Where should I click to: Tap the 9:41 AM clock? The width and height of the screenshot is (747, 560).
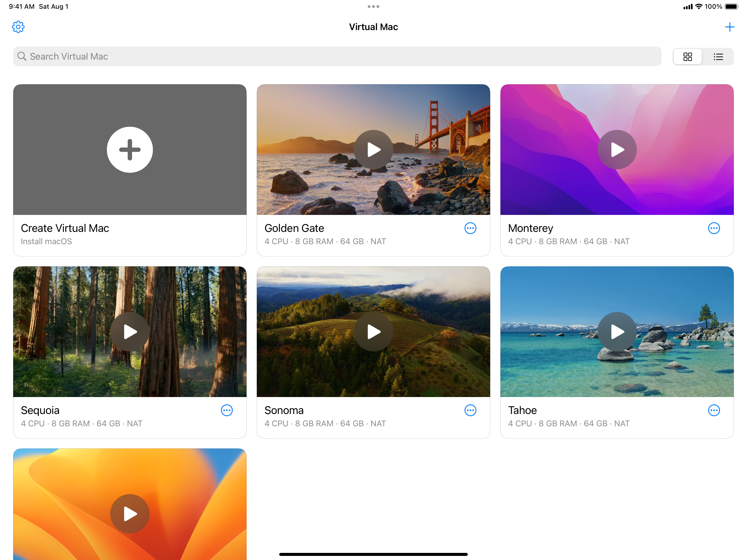[x=22, y=6]
